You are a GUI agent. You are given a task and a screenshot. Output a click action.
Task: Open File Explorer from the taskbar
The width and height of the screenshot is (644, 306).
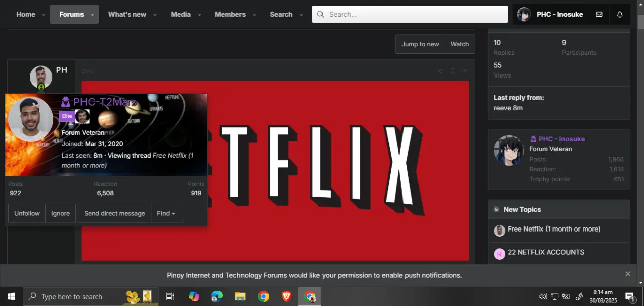240,296
